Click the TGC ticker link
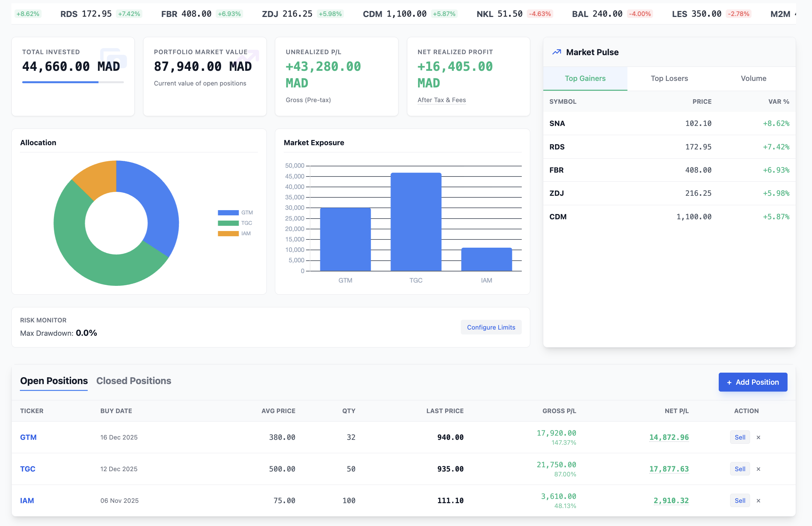The width and height of the screenshot is (812, 526). pos(28,469)
